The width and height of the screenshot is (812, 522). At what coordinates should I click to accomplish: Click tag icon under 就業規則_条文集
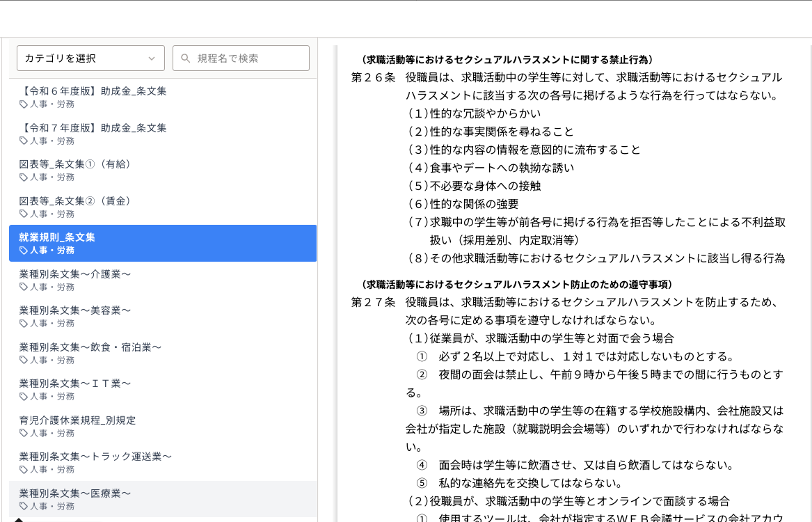(24, 251)
